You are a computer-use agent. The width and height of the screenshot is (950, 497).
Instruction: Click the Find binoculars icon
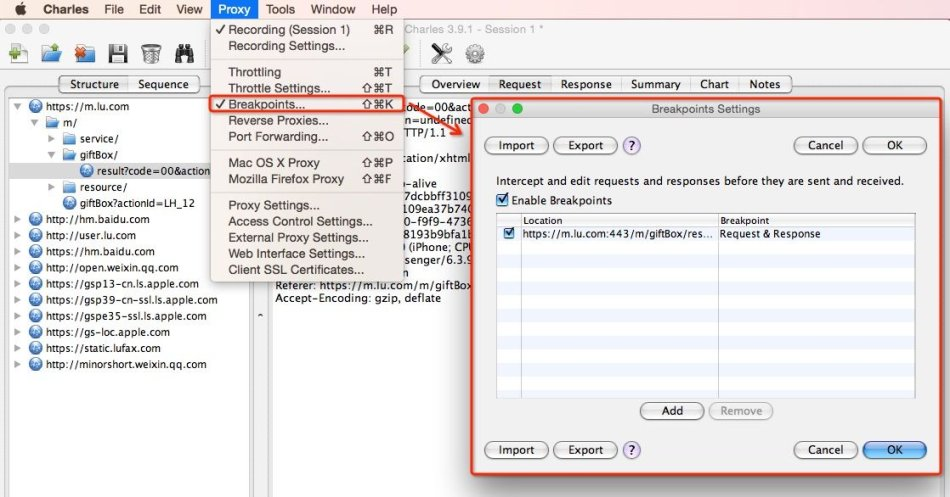pyautogui.click(x=184, y=54)
